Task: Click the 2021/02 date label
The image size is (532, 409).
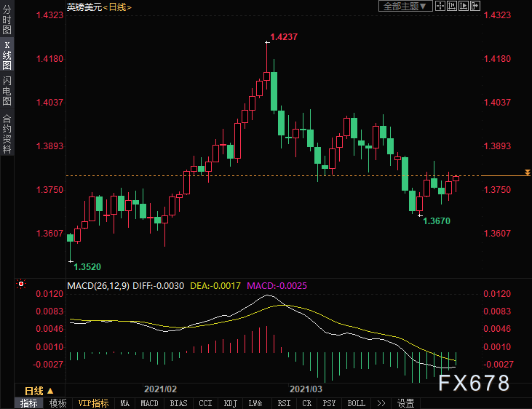Action: click(x=160, y=389)
